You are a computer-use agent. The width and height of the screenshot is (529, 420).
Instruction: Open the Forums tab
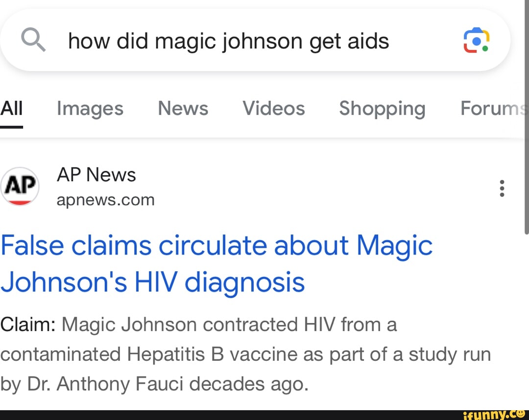(x=492, y=109)
